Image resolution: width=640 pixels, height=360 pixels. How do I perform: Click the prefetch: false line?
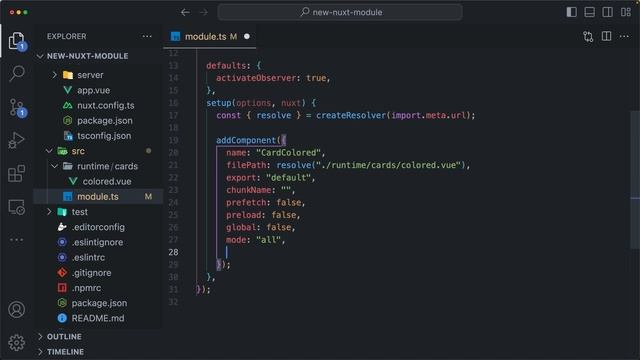[x=265, y=202]
